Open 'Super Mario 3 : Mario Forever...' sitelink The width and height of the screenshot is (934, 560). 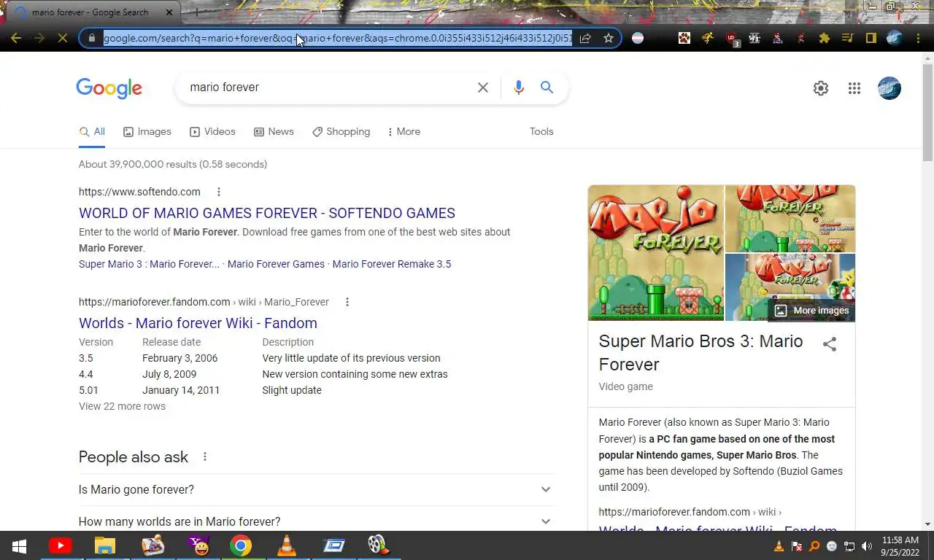click(149, 264)
